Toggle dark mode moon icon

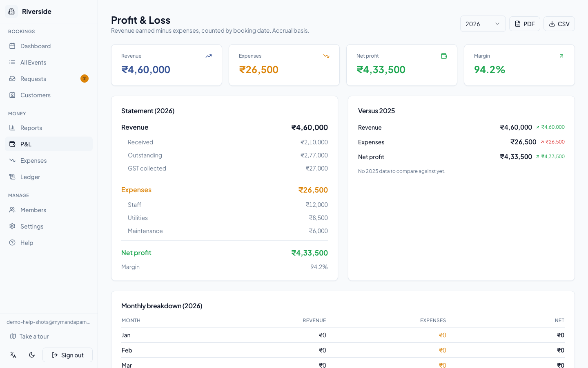(x=32, y=355)
